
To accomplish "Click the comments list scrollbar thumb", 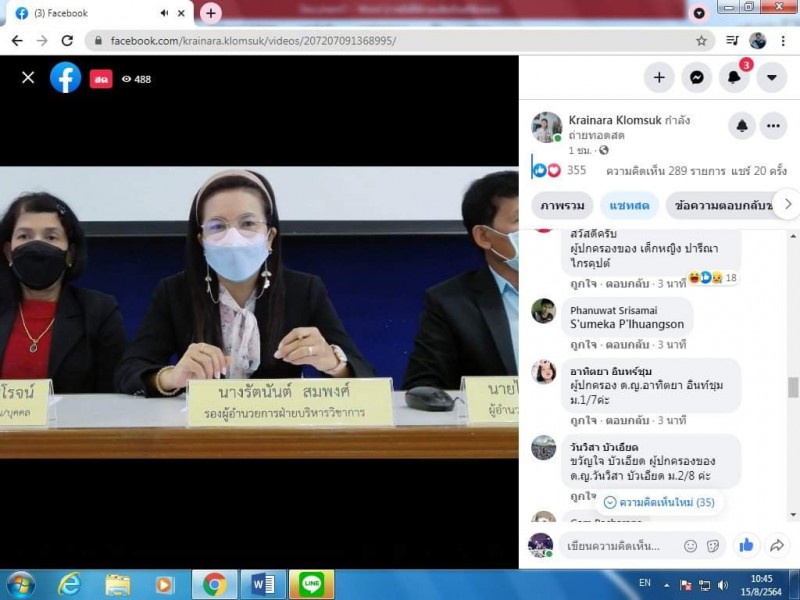I will [793, 387].
